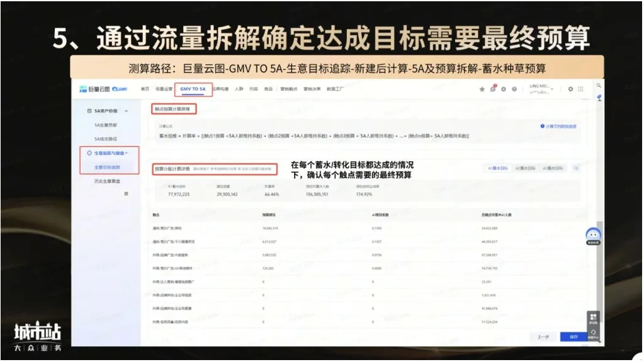Click the A1蓄水目标 value 77,972,225
Viewport: 644px width, 362px height.
coord(179,195)
